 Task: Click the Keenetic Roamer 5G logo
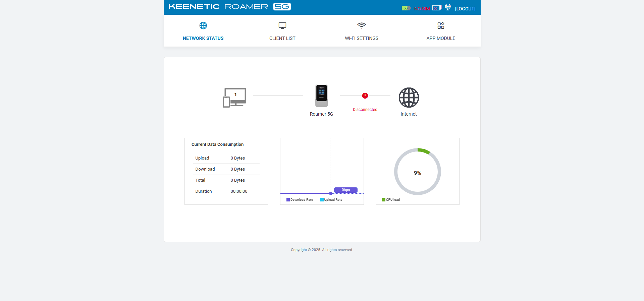tap(229, 7)
